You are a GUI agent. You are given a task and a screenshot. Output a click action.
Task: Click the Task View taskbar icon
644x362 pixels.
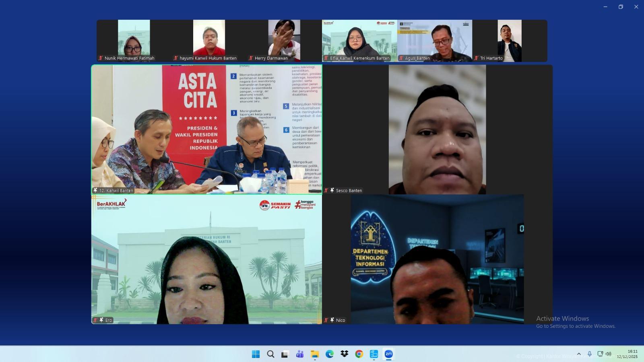[x=285, y=354]
